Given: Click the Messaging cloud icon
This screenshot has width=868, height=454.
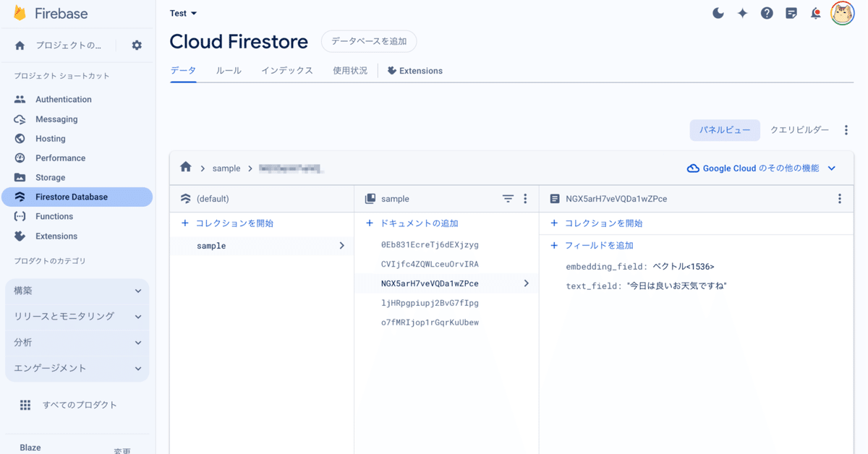Looking at the screenshot, I should point(20,119).
